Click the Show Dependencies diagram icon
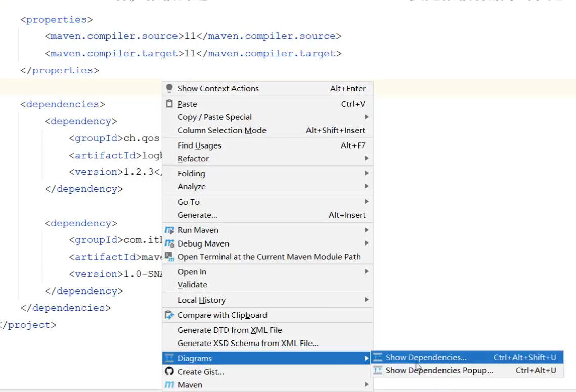 click(378, 357)
